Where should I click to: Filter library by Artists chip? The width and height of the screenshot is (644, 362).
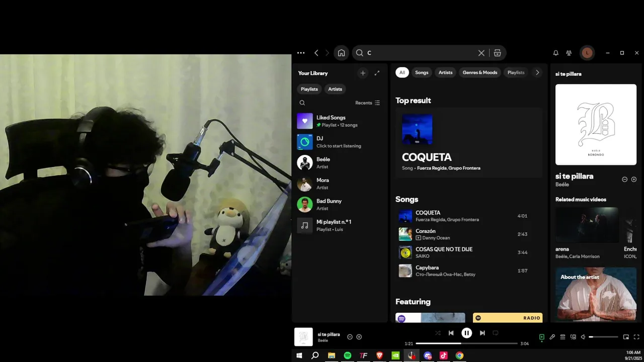[x=335, y=89]
